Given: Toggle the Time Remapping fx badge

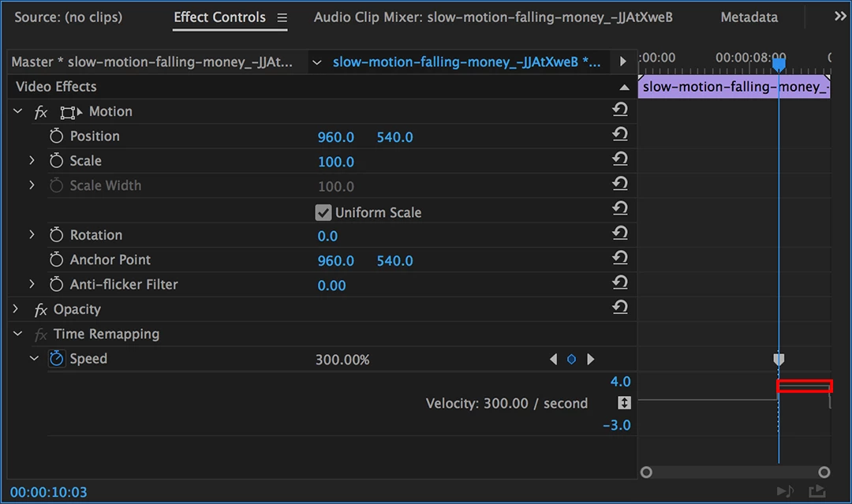Looking at the screenshot, I should pyautogui.click(x=41, y=334).
